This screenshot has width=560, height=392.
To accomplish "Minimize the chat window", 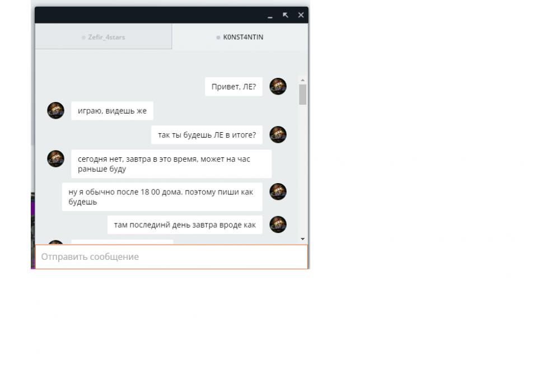I will [x=270, y=15].
